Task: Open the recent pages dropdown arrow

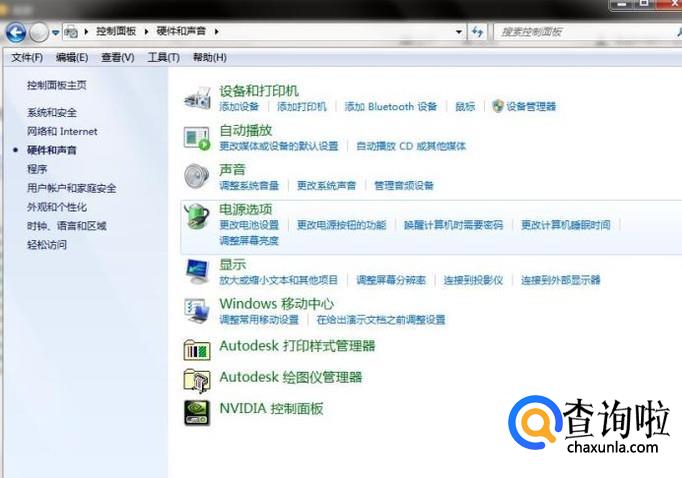Action: tap(55, 33)
